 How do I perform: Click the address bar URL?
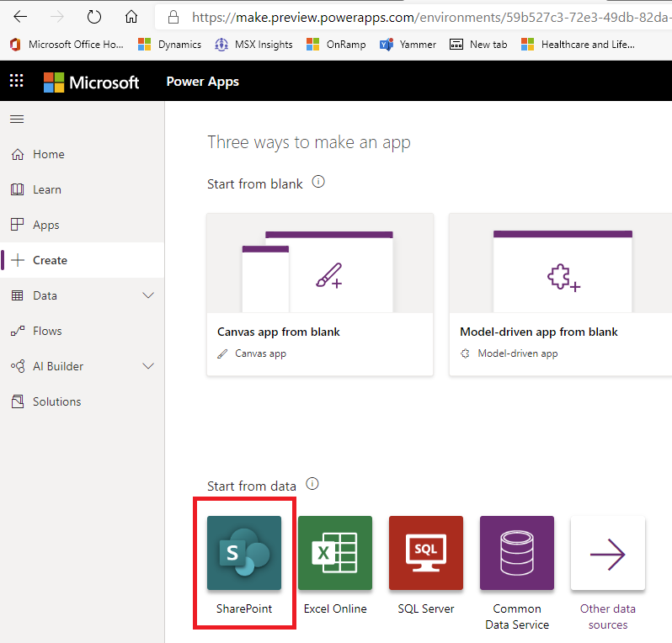[x=431, y=18]
